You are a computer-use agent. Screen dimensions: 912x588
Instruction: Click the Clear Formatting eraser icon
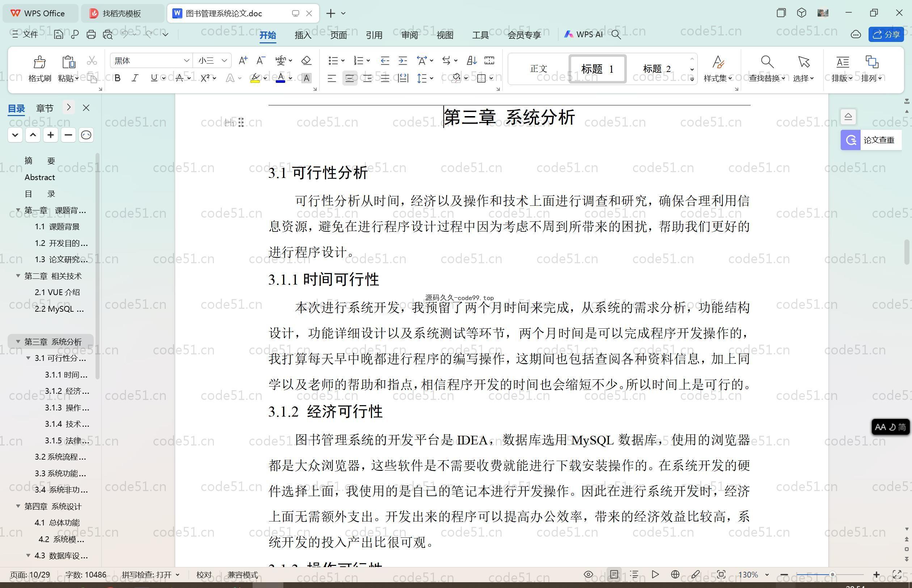[306, 60]
